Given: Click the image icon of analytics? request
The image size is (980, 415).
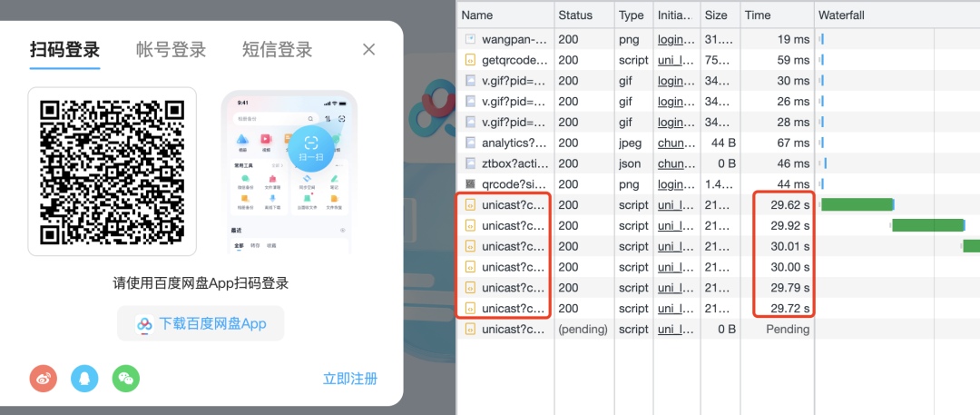Looking at the screenshot, I should tap(470, 143).
